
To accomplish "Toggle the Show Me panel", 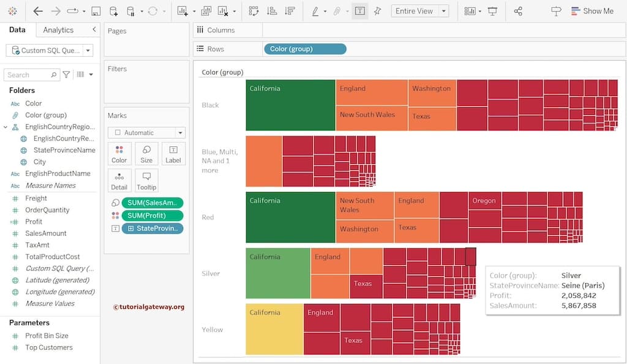I will click(x=591, y=11).
